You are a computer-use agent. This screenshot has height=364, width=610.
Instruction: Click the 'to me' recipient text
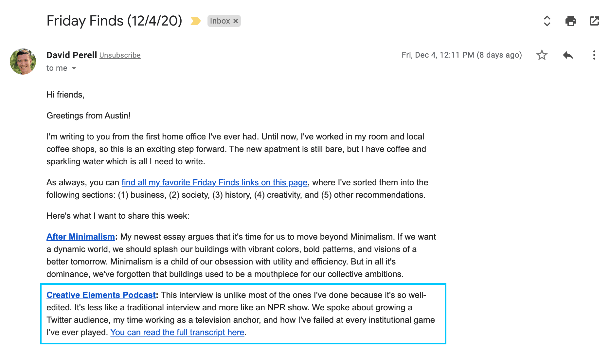tap(57, 68)
